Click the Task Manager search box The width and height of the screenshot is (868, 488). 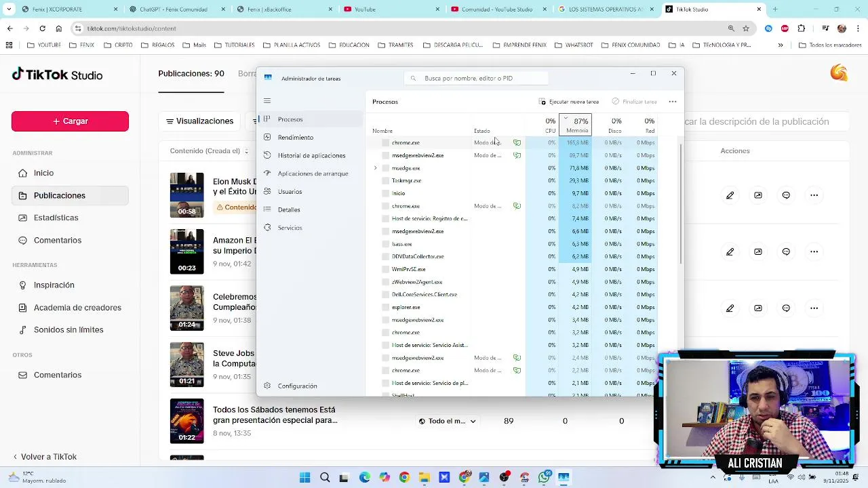475,78
